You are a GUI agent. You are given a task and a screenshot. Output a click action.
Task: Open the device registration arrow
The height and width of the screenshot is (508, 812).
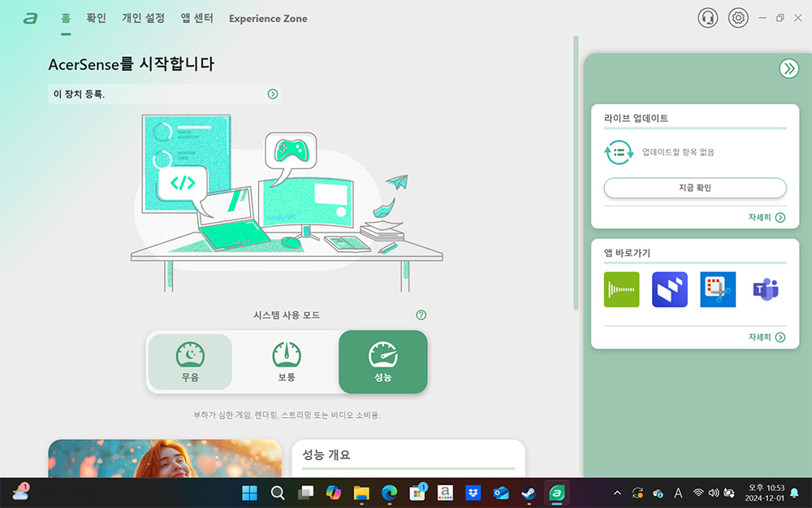(272, 93)
